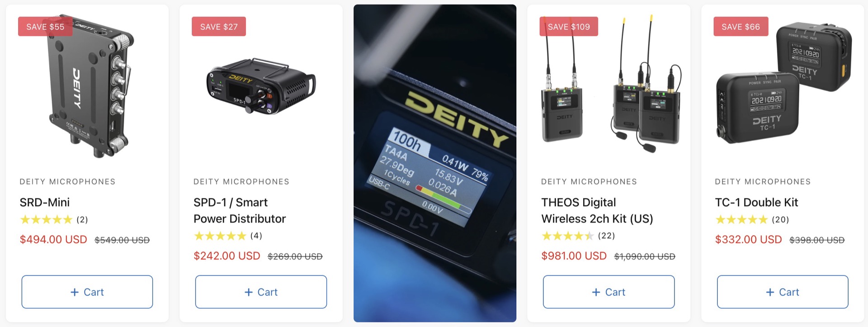Screen dimensions: 868x327
Task: Click the TC-1 Double Kit star rating
Action: [x=752, y=220]
